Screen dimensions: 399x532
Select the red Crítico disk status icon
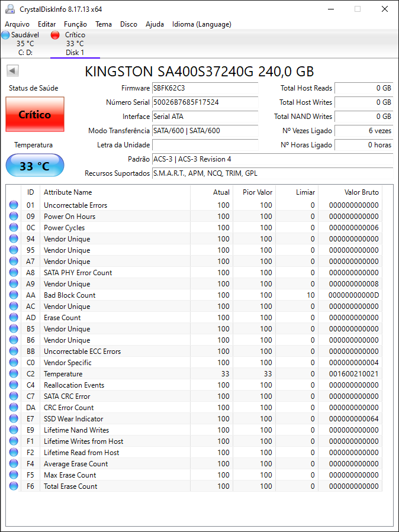tap(55, 34)
